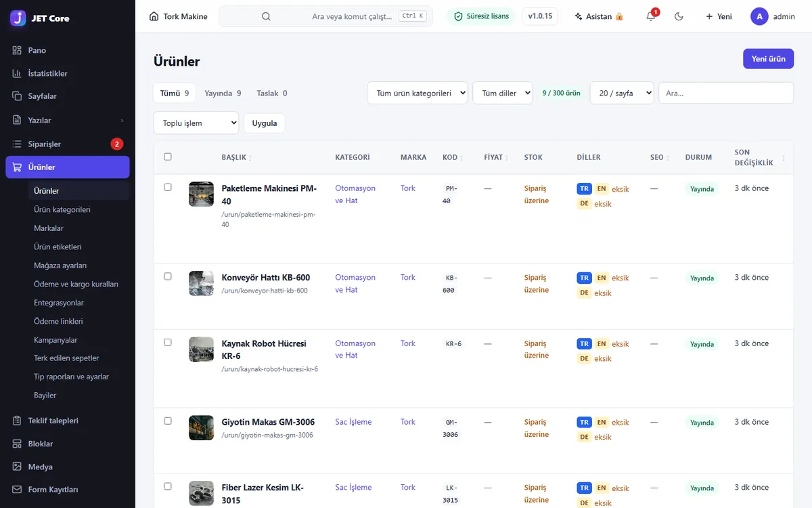
Task: Toggle the select-all checkbox in table header
Action: point(168,156)
